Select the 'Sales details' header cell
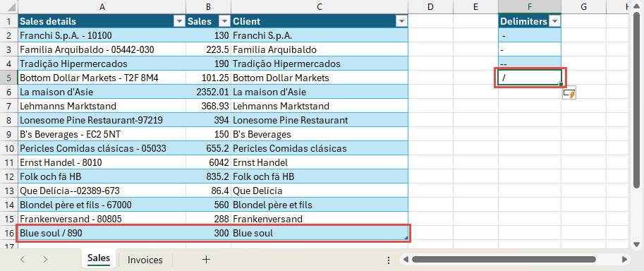The image size is (644, 271). tap(102, 21)
